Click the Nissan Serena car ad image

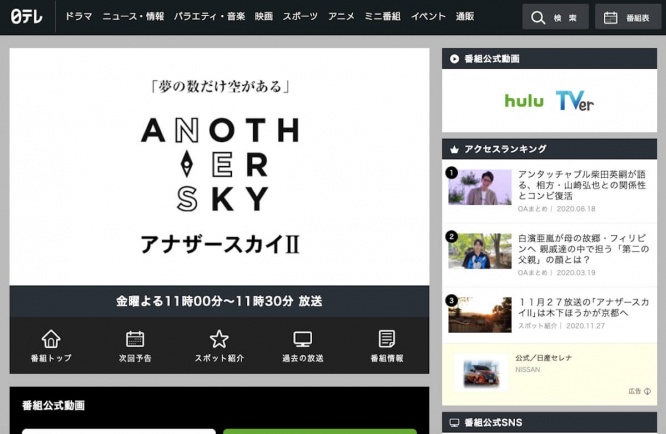point(481,373)
